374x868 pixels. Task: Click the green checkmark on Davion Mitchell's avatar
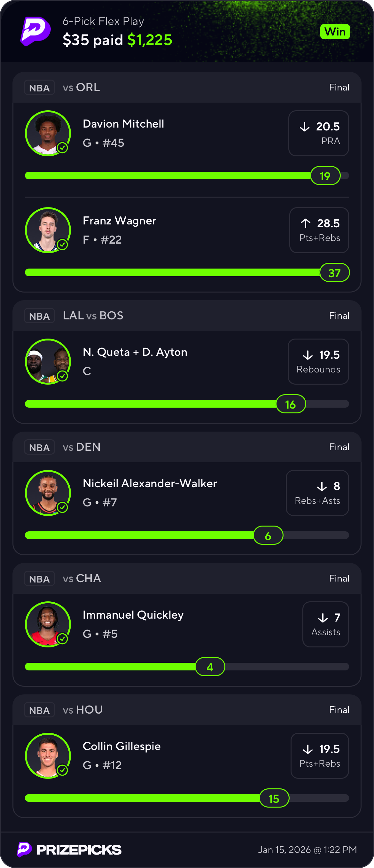click(x=62, y=148)
